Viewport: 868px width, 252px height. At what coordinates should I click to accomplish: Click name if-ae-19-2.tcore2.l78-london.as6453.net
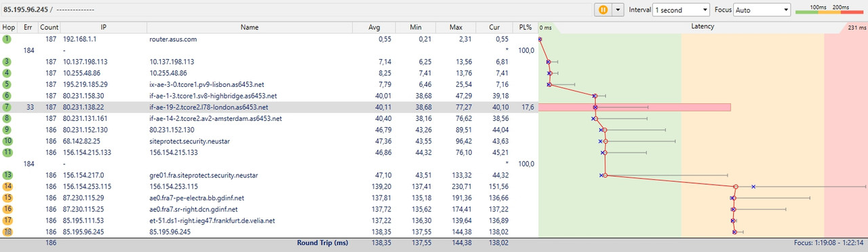(209, 107)
